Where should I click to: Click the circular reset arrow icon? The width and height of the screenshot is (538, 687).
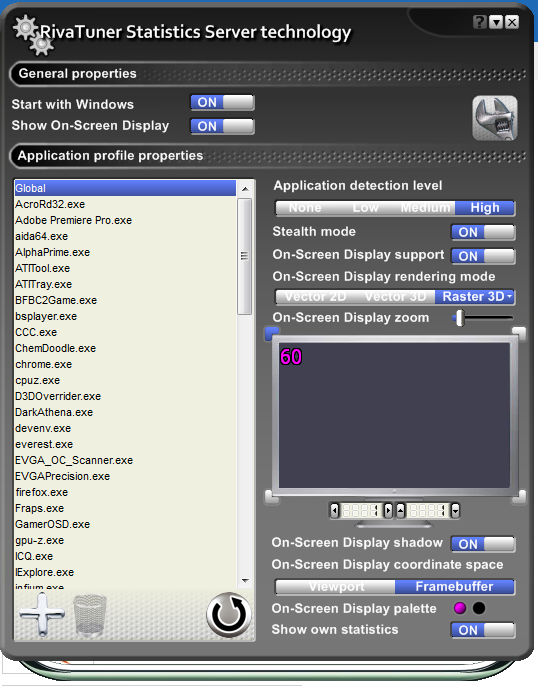tap(229, 615)
